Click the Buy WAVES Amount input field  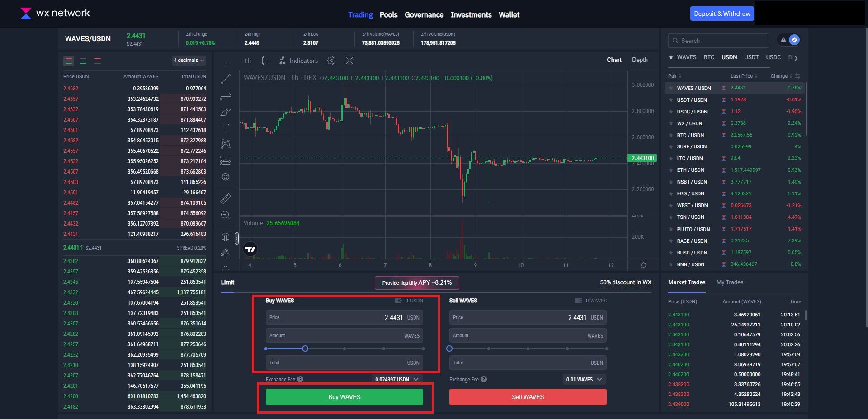(x=344, y=335)
